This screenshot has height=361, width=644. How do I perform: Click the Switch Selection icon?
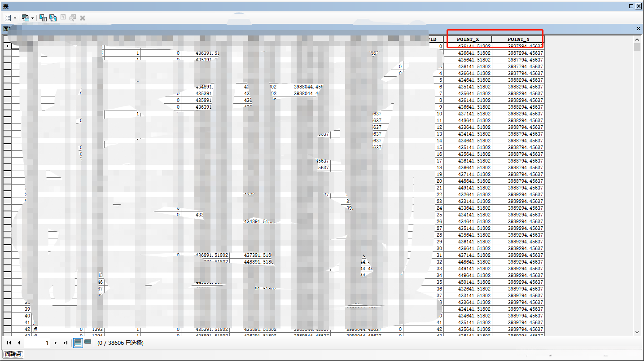[x=53, y=18]
